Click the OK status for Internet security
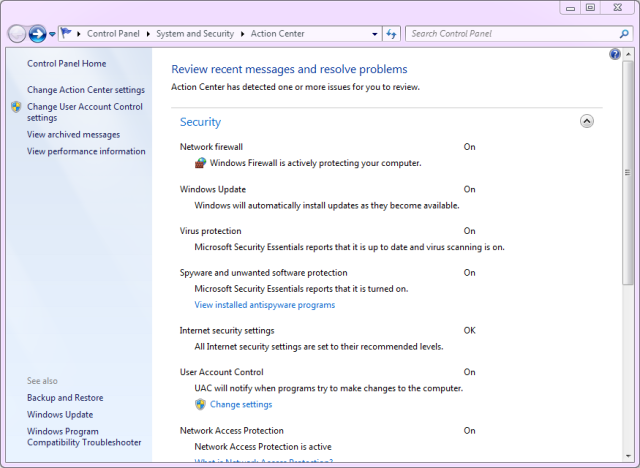 pos(469,330)
